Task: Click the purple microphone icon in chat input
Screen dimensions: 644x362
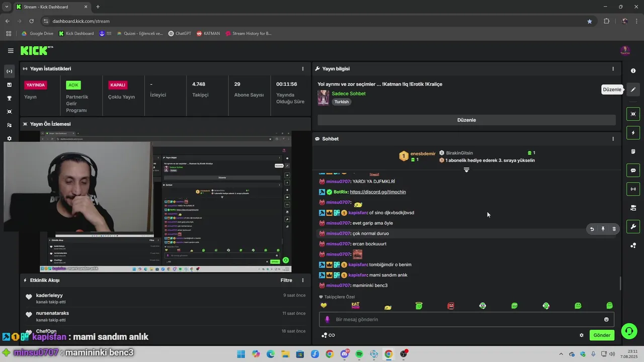Action: (327, 319)
